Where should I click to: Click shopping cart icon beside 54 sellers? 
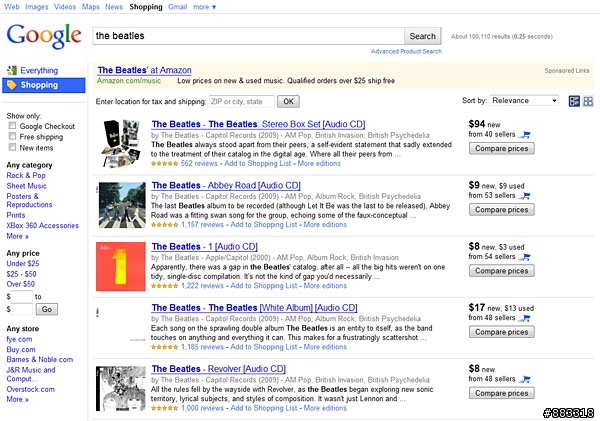[x=525, y=257]
